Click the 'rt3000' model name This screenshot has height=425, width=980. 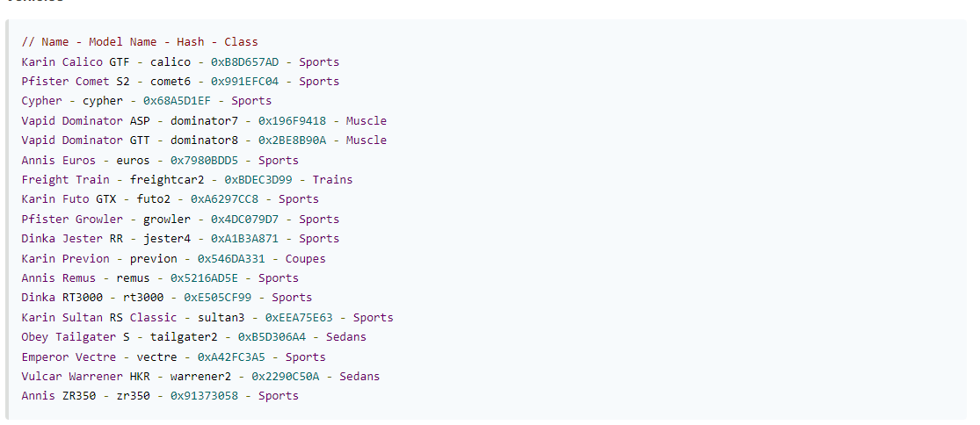point(143,298)
